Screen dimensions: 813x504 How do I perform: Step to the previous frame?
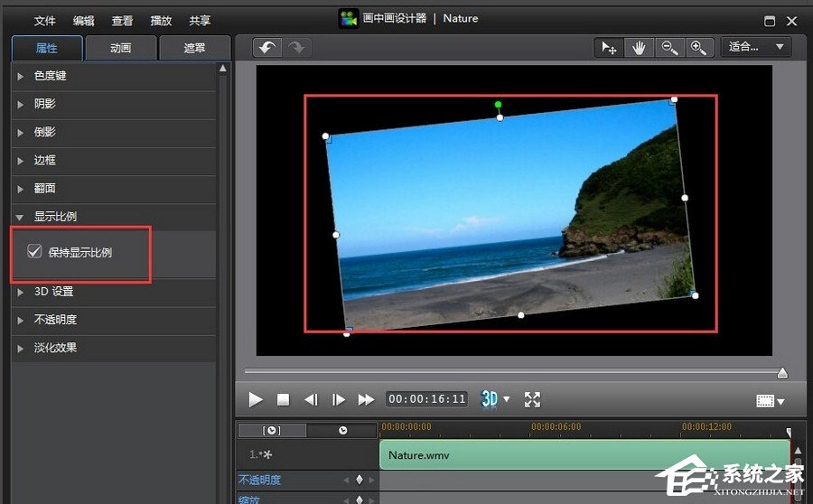[x=311, y=399]
